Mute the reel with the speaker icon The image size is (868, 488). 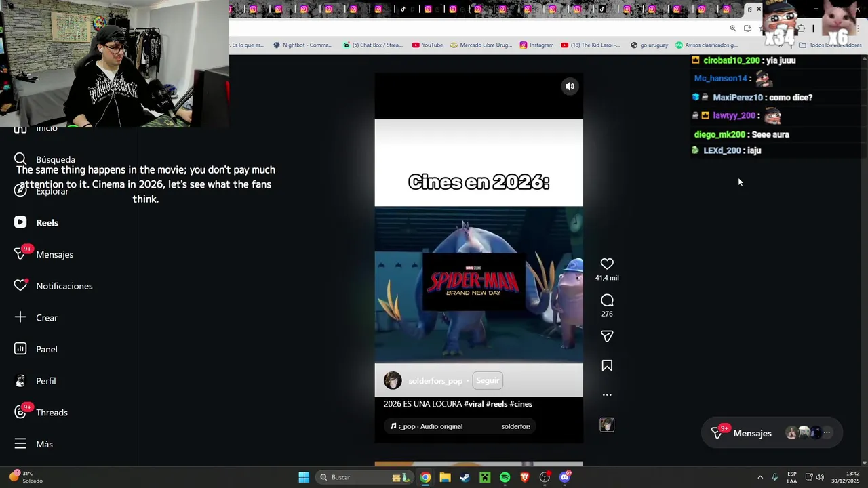[x=570, y=86]
